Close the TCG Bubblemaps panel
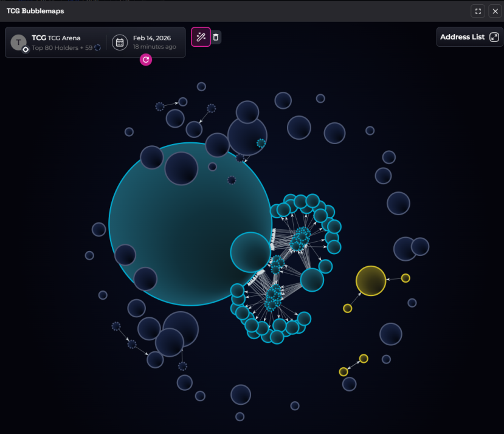The image size is (504, 434). pos(495,12)
